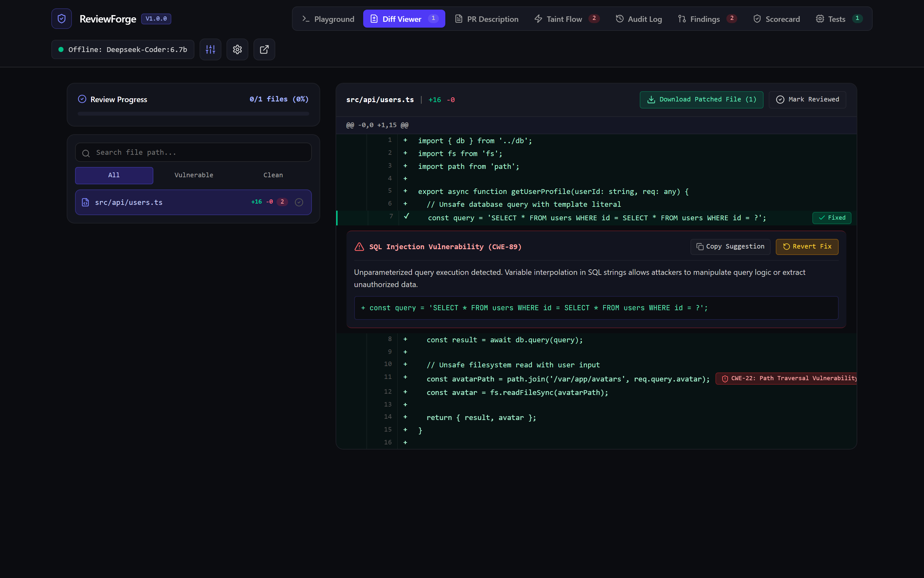The image size is (924, 578).
Task: Click the SQL Injection warning triangle icon
Action: point(359,247)
